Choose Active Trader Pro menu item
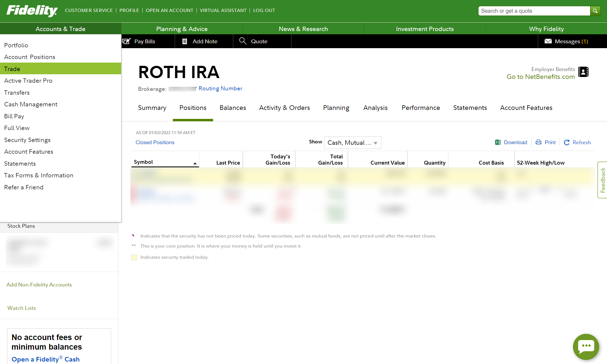The height and width of the screenshot is (364, 607). [60, 81]
